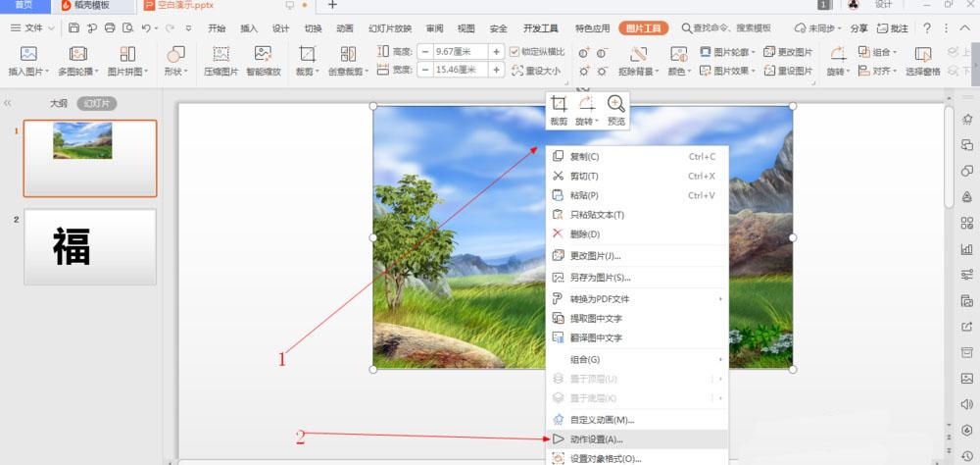
Task: Open the 插入 ribbon tab
Action: pos(249,28)
